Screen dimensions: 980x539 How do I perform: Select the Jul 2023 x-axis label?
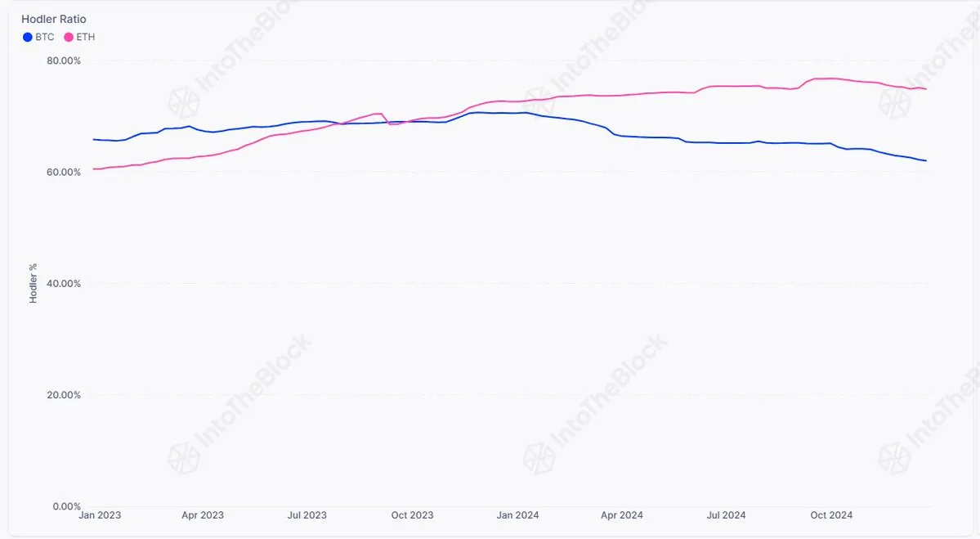click(307, 515)
